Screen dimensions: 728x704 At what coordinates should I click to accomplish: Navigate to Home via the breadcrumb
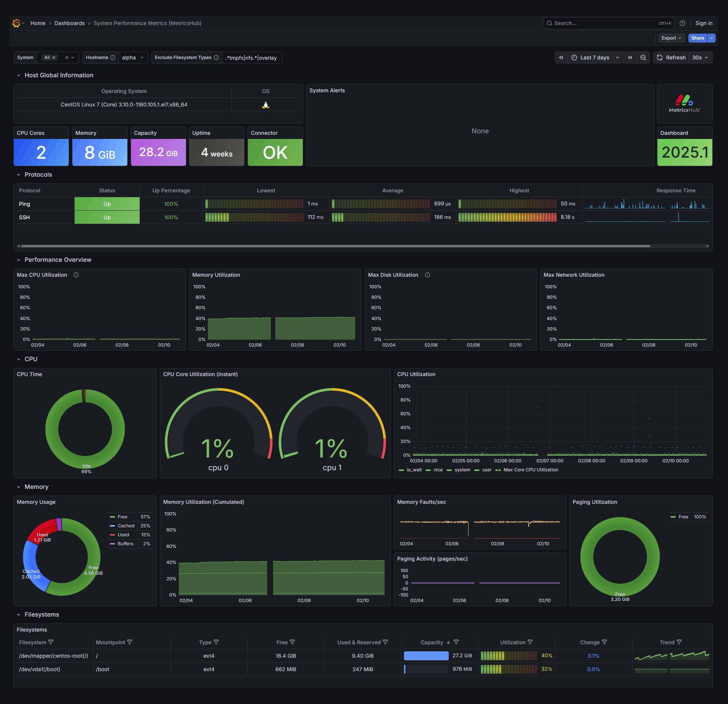click(x=38, y=23)
